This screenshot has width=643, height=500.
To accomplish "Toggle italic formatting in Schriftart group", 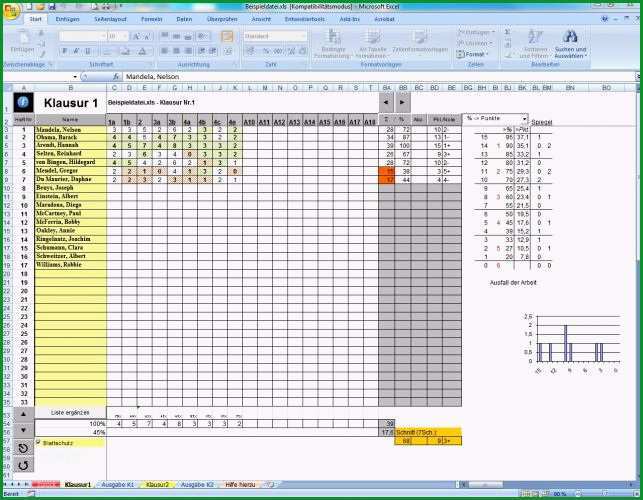I will point(76,51).
